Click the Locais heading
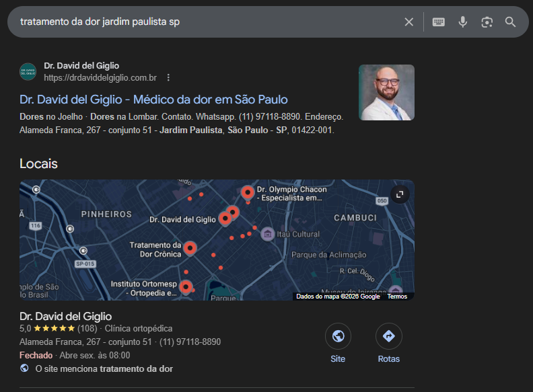 (x=38, y=164)
